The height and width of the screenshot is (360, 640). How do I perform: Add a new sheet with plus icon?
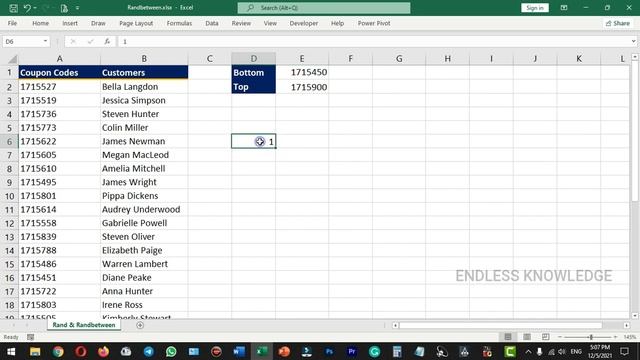[x=140, y=325]
